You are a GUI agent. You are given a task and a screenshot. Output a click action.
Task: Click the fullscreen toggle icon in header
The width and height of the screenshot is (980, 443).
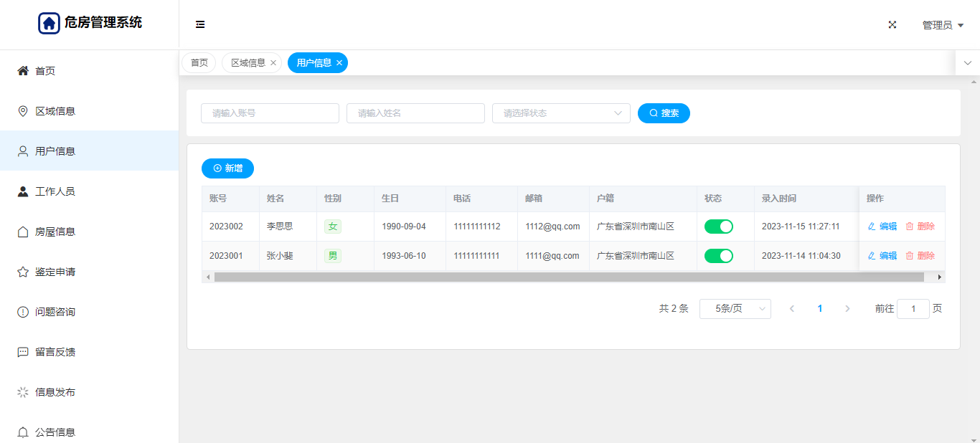(892, 24)
